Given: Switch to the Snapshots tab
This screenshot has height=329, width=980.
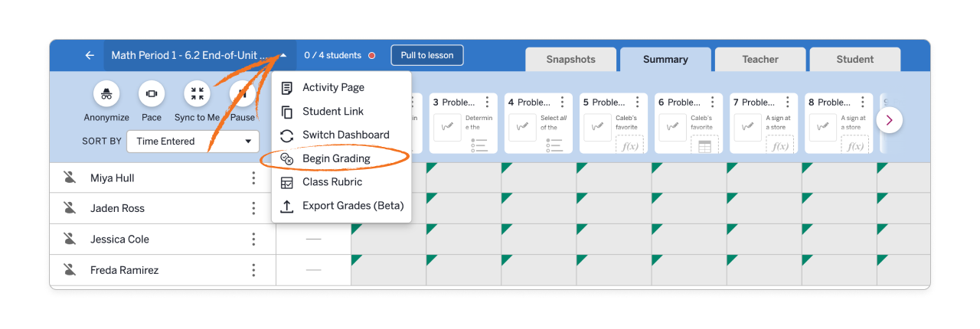Looking at the screenshot, I should tap(570, 60).
